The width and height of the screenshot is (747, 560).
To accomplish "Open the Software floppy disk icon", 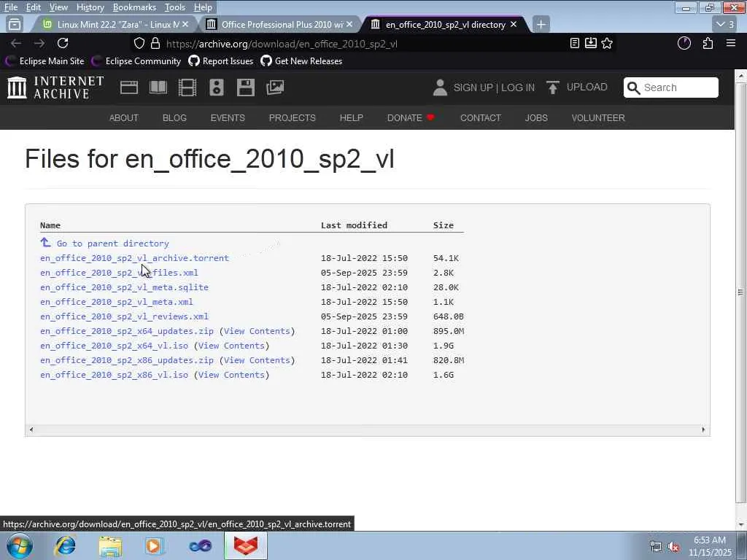I will (x=246, y=87).
